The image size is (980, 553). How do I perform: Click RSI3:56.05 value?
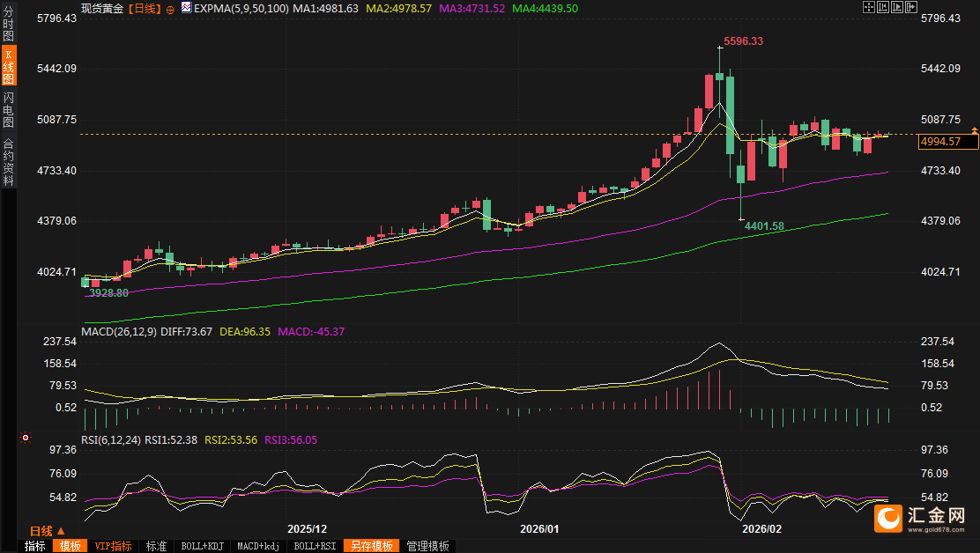(291, 440)
